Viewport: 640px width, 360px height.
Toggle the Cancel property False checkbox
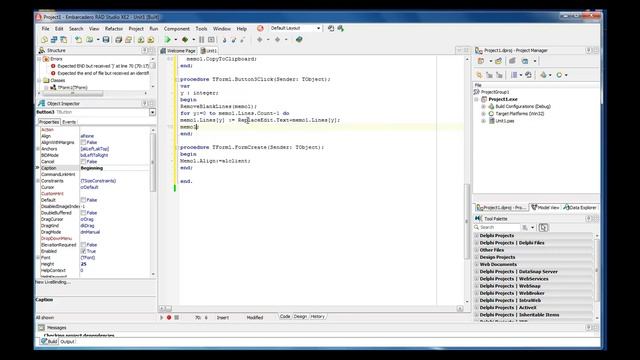[x=83, y=162]
